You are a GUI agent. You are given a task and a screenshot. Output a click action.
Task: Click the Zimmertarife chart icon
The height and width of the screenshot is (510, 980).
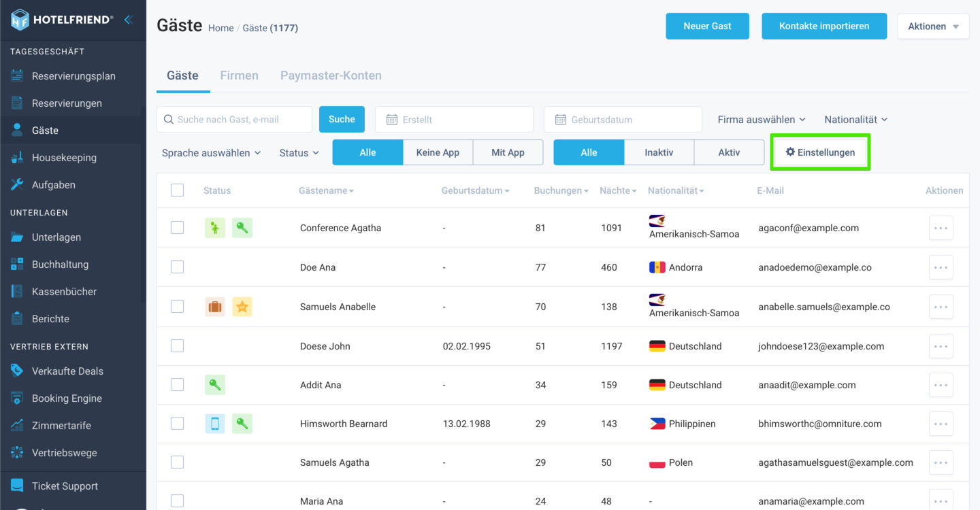point(17,426)
